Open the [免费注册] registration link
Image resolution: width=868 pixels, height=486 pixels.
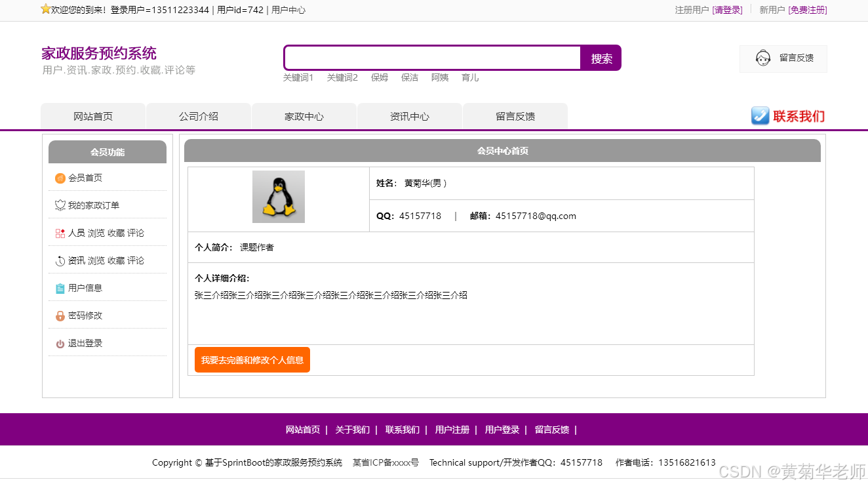(x=807, y=10)
